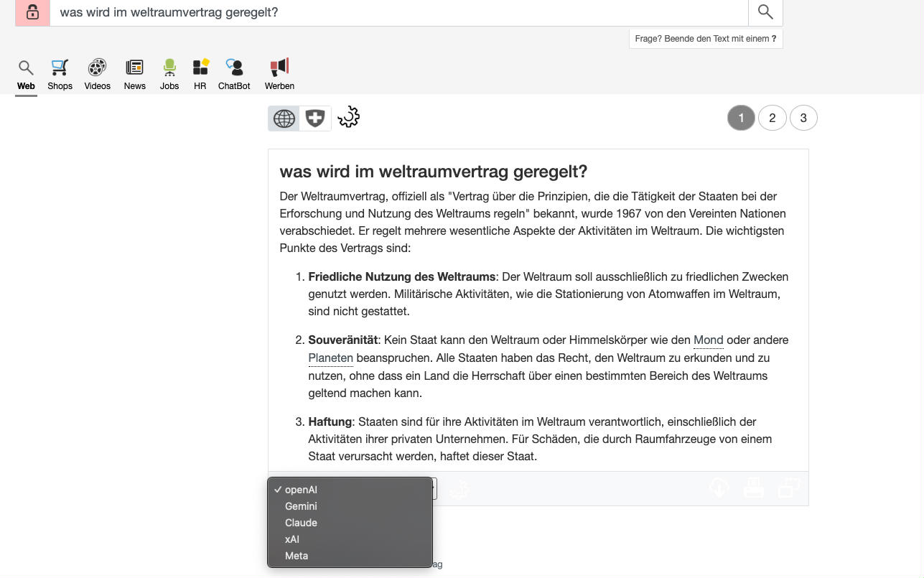Follow the Mond link in the answer
Screen dimensions: 924x578
(708, 340)
